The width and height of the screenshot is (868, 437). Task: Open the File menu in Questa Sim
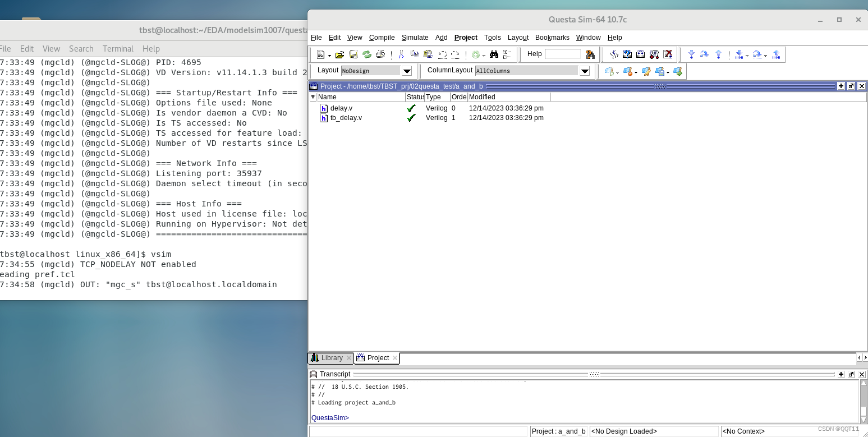tap(316, 38)
